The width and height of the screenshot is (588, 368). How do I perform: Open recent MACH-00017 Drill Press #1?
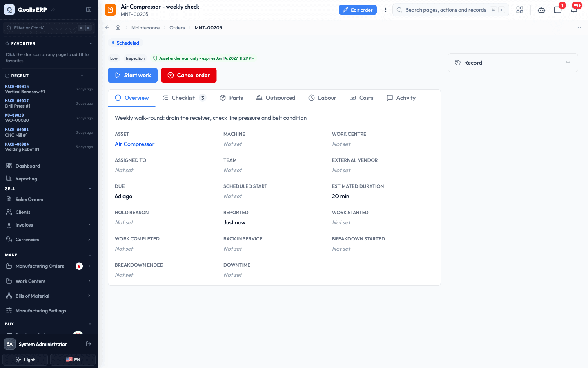tap(49, 103)
